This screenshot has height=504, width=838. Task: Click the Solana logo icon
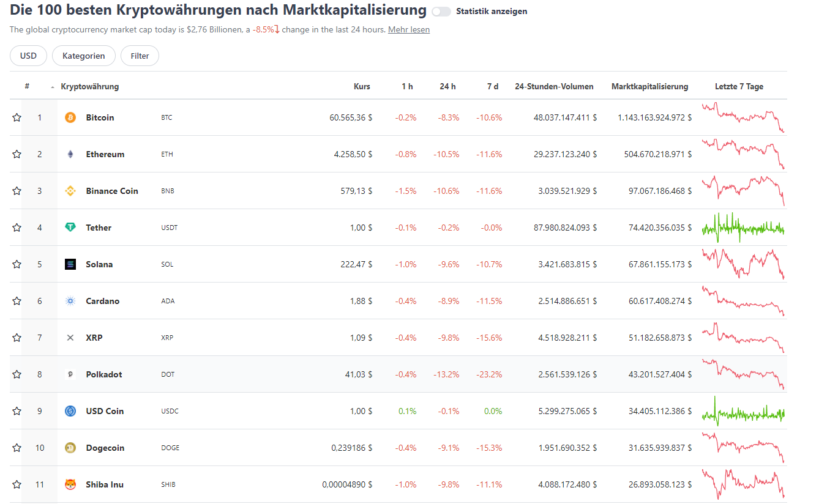click(70, 264)
